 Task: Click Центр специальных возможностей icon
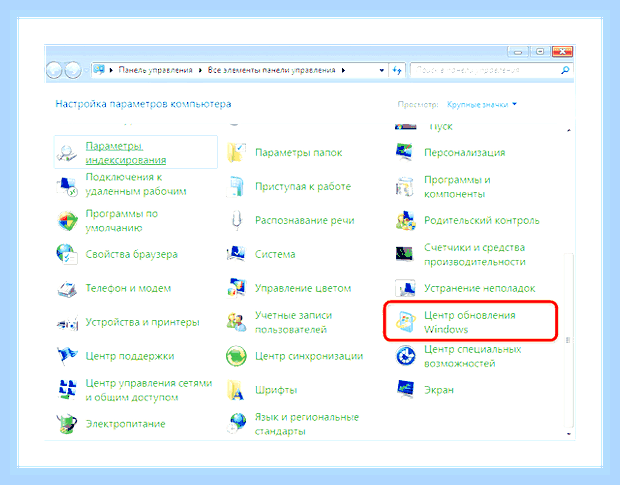coord(406,356)
